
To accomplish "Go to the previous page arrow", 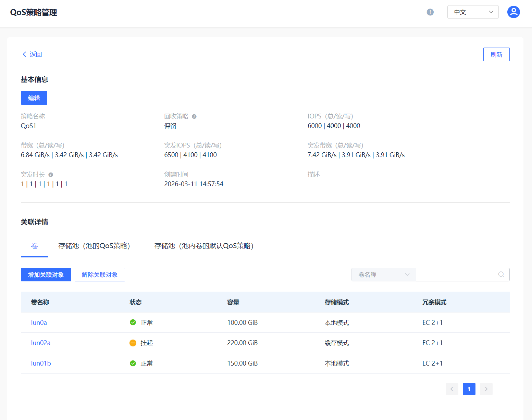I will [x=452, y=389].
